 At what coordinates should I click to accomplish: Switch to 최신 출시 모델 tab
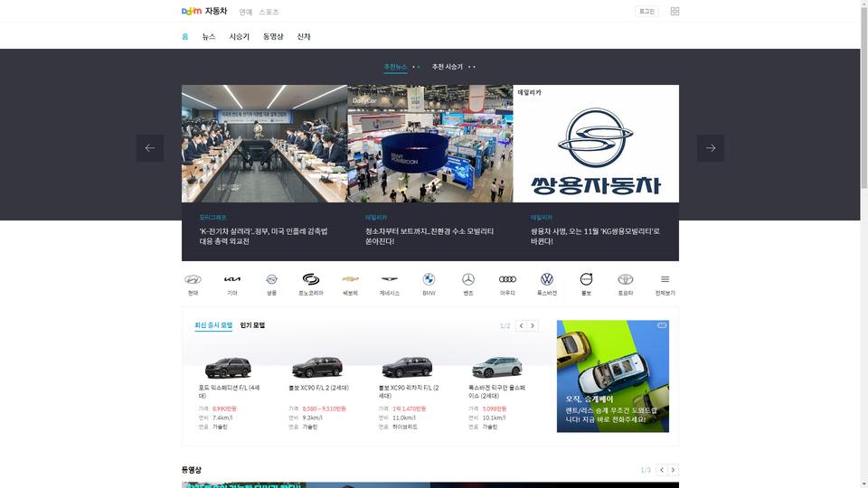coord(213,325)
